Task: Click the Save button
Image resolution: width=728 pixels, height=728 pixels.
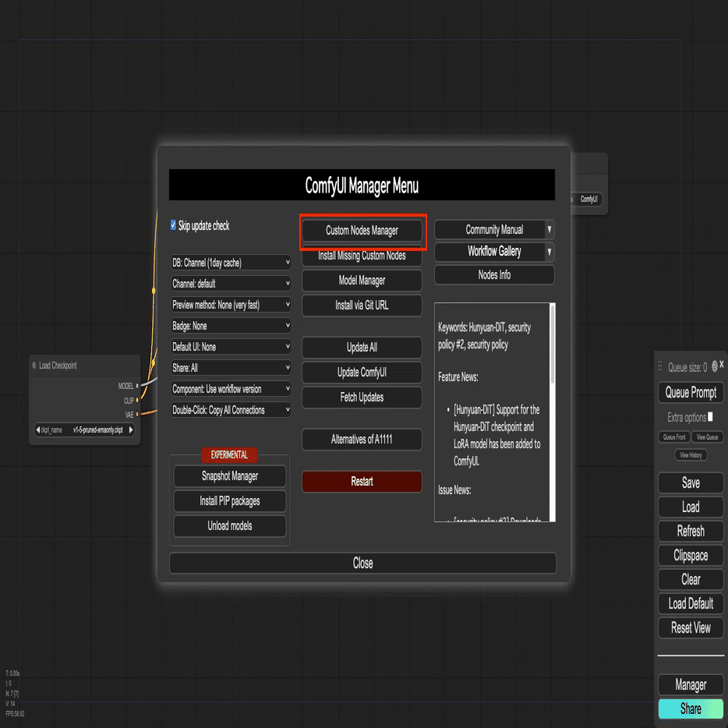Action: (x=691, y=482)
